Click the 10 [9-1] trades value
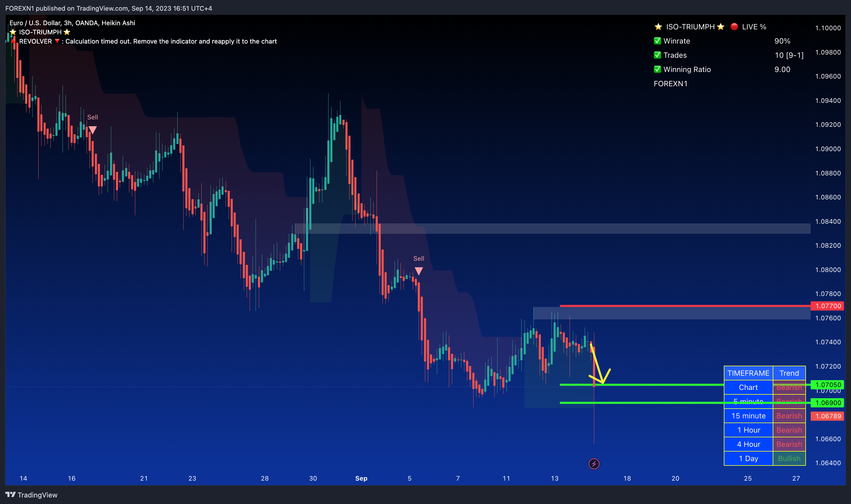 789,55
